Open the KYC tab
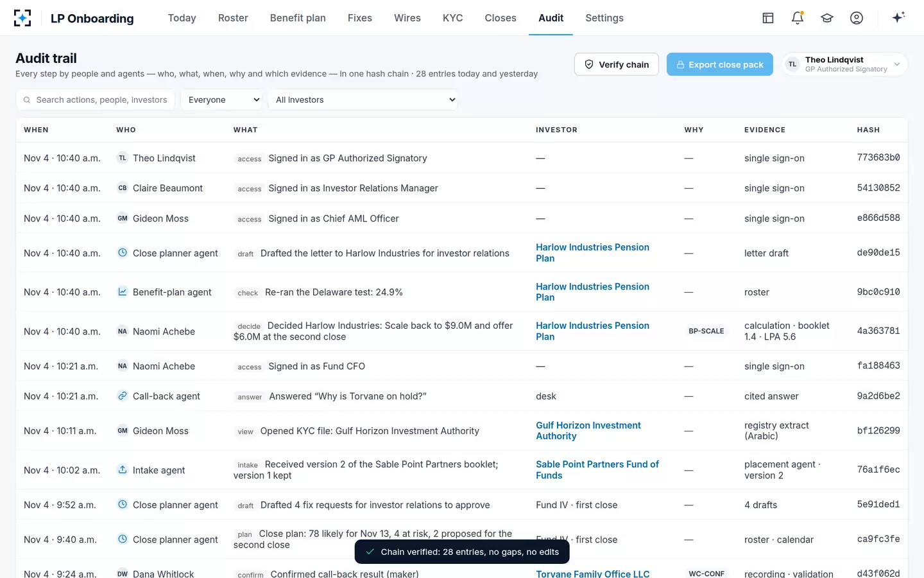 452,18
